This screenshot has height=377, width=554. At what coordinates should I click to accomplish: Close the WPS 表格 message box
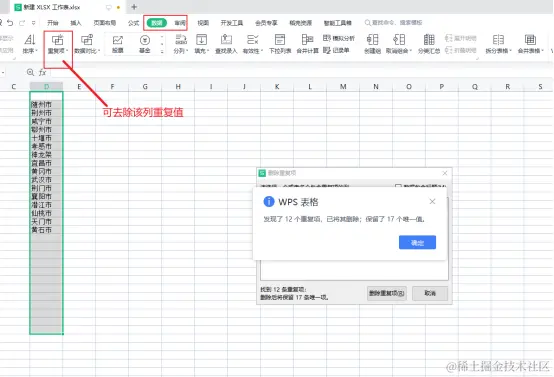pos(432,201)
